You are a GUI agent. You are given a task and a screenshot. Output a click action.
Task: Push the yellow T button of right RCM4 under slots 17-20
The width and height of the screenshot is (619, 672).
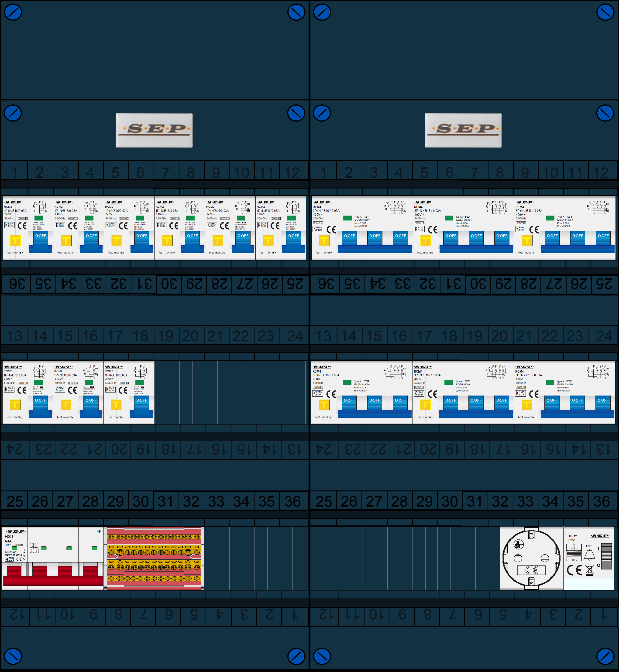tap(425, 405)
